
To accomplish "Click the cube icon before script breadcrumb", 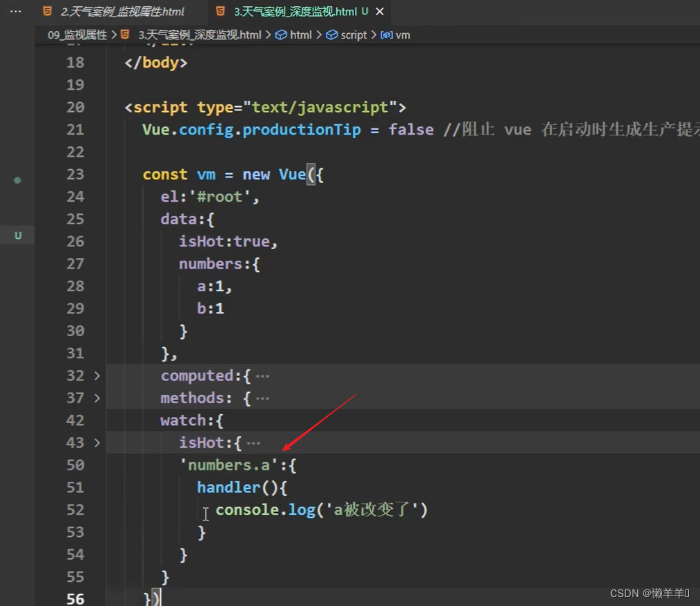I will (332, 35).
